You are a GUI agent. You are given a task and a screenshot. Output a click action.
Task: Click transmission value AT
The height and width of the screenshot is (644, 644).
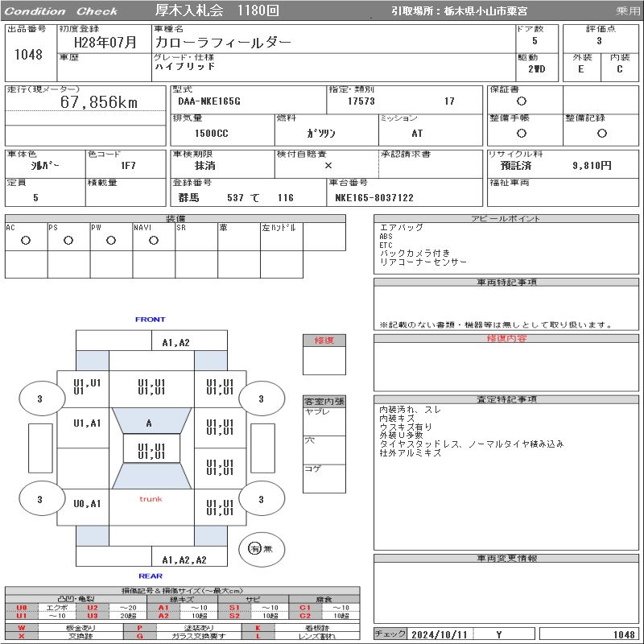(x=417, y=133)
